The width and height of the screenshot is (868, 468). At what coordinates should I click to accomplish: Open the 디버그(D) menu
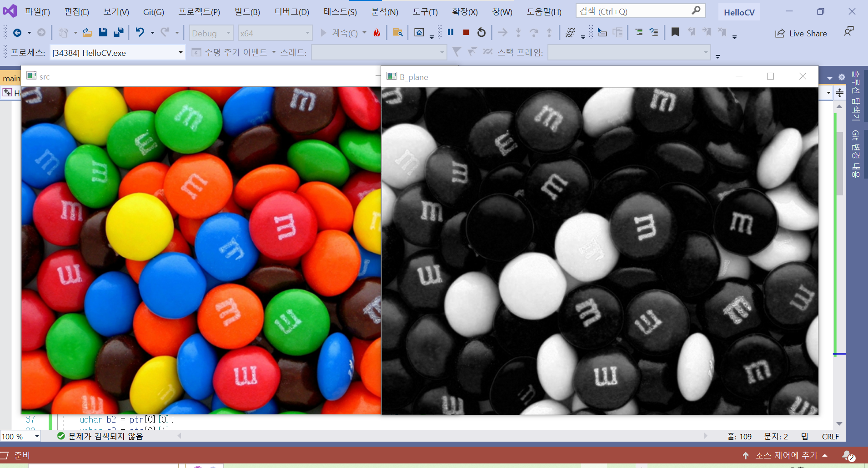click(292, 12)
